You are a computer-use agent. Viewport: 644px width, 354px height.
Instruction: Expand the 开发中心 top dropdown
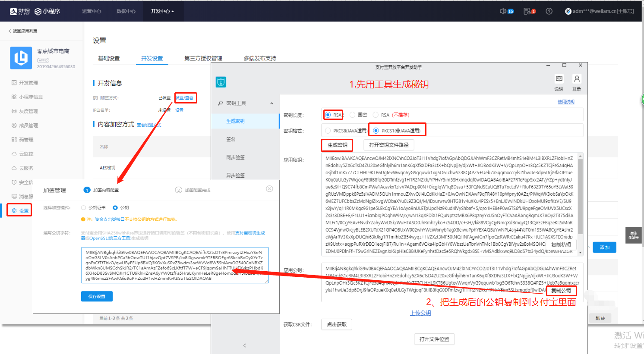162,11
